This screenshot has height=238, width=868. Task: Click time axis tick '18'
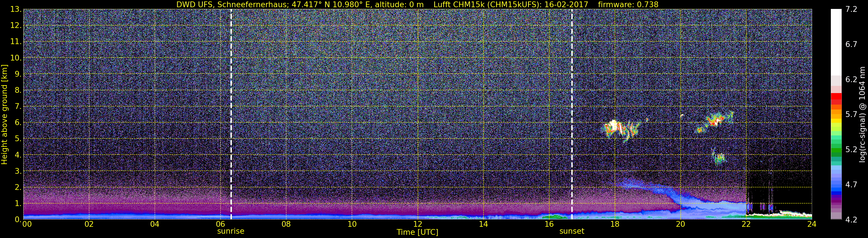pos(614,224)
